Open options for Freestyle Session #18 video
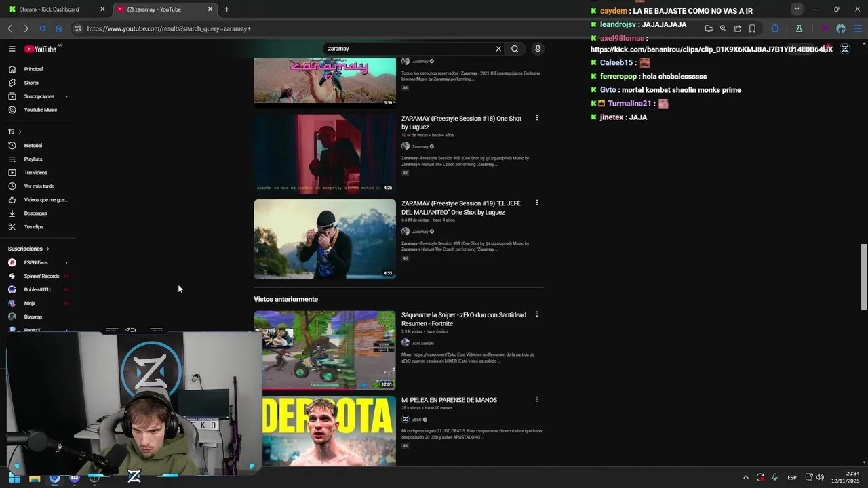868x488 pixels. coord(536,118)
